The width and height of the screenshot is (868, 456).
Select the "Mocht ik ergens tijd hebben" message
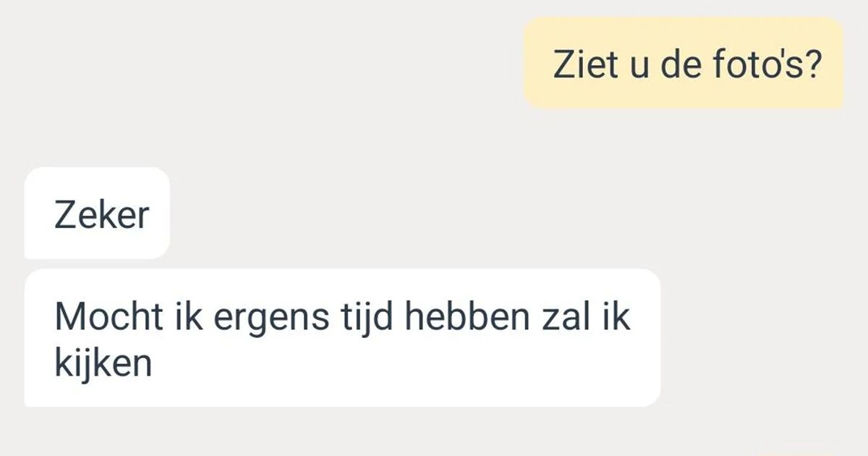tap(342, 338)
